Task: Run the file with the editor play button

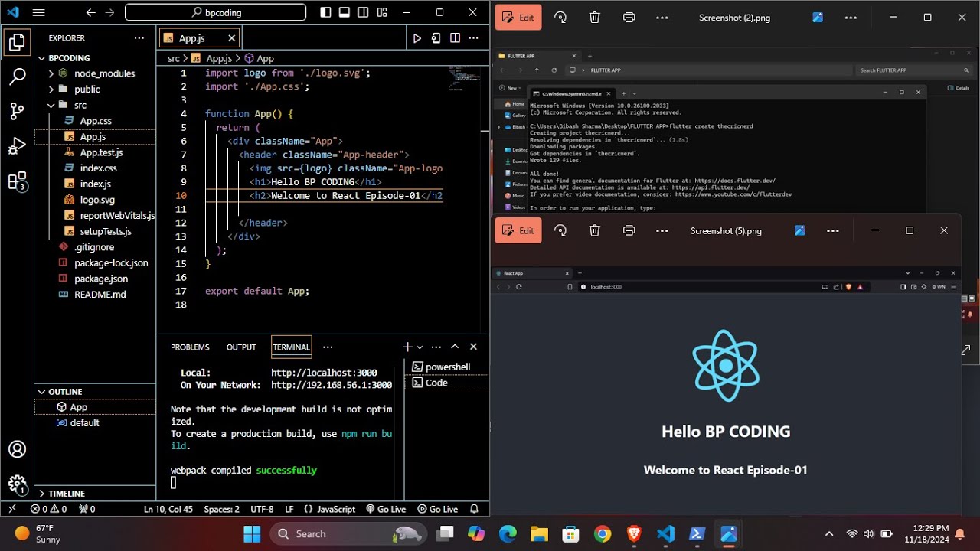Action: (x=417, y=38)
